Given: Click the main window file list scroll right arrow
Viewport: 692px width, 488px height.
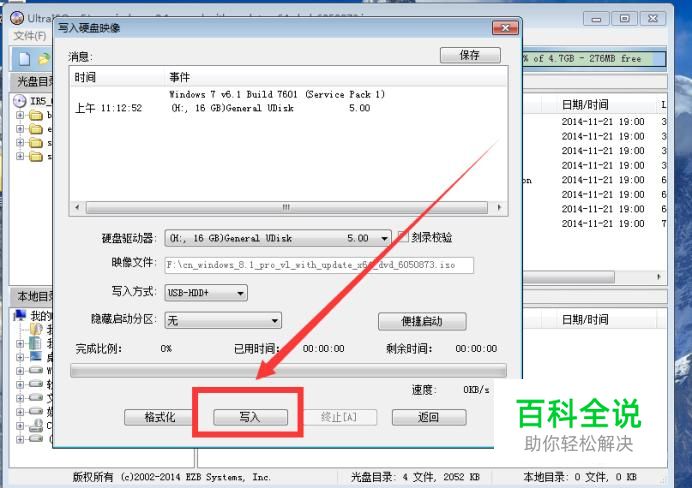Looking at the screenshot, I should tap(659, 277).
